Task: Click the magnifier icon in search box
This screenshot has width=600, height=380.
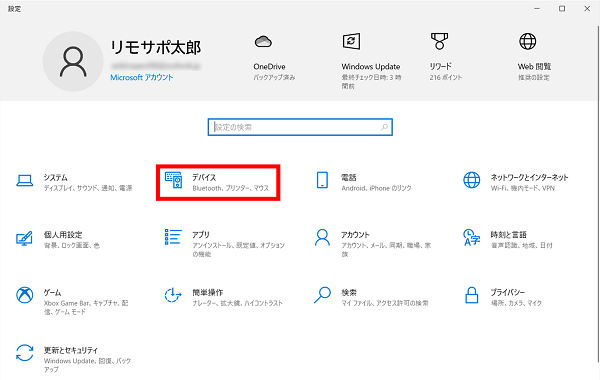Action: (385, 127)
